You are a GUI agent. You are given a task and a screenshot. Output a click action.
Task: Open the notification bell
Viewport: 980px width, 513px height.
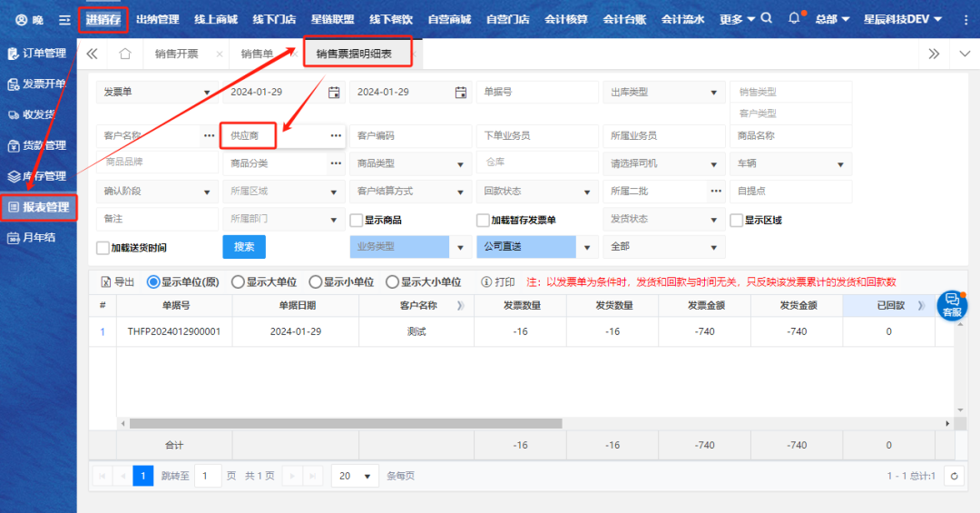click(x=795, y=19)
